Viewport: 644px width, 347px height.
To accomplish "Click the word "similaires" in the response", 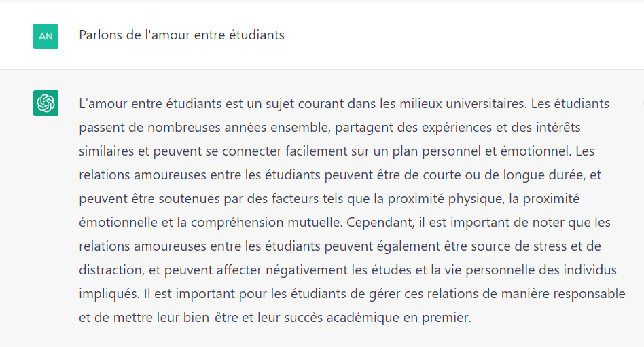I will [107, 151].
